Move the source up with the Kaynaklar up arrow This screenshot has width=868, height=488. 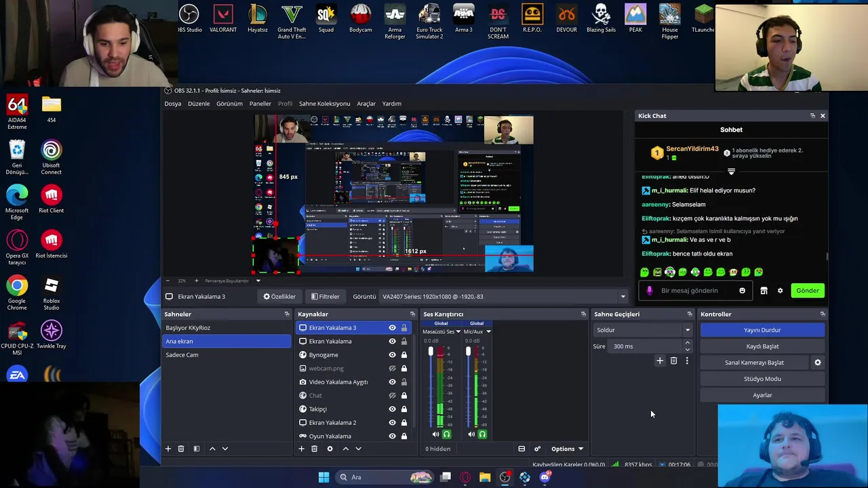tap(346, 449)
